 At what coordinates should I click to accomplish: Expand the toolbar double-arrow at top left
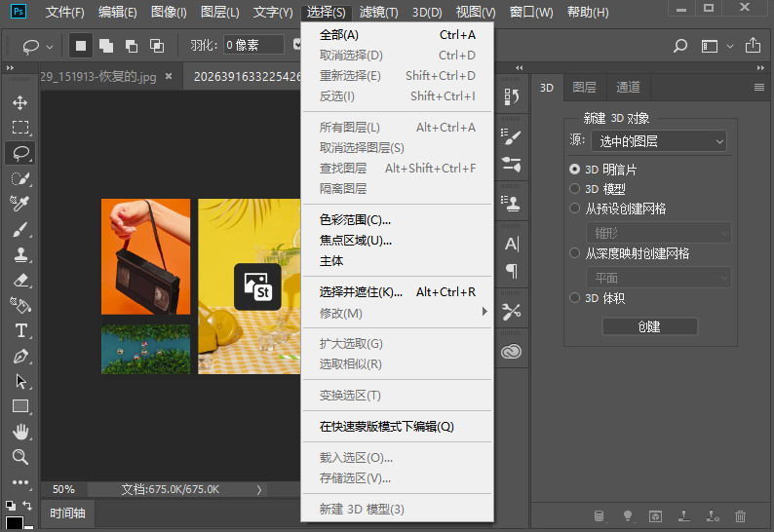[x=10, y=67]
